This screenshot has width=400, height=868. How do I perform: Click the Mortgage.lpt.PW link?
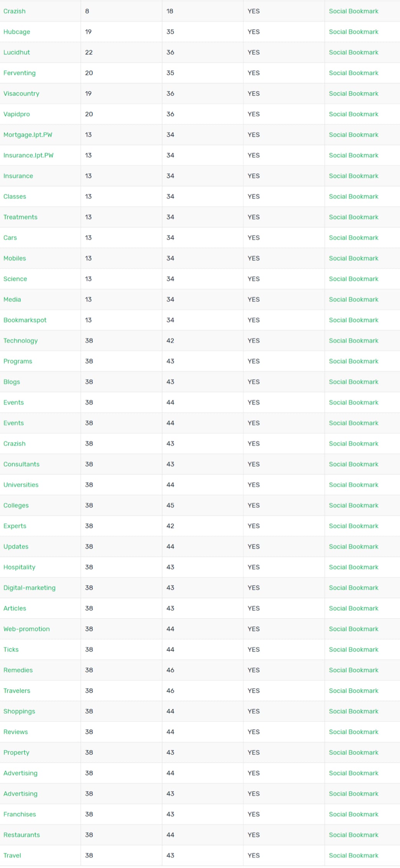coord(28,135)
